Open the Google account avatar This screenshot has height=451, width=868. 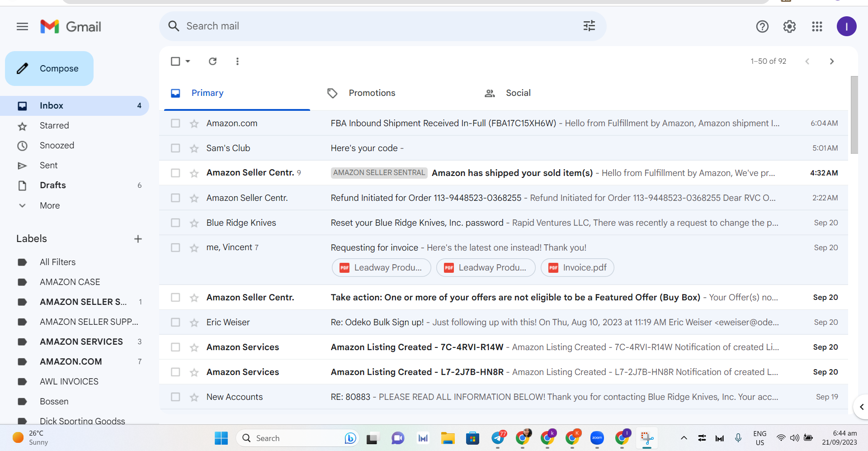(846, 26)
